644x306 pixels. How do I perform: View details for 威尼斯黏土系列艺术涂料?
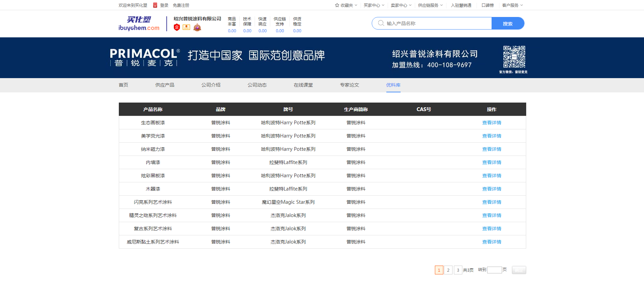click(492, 242)
